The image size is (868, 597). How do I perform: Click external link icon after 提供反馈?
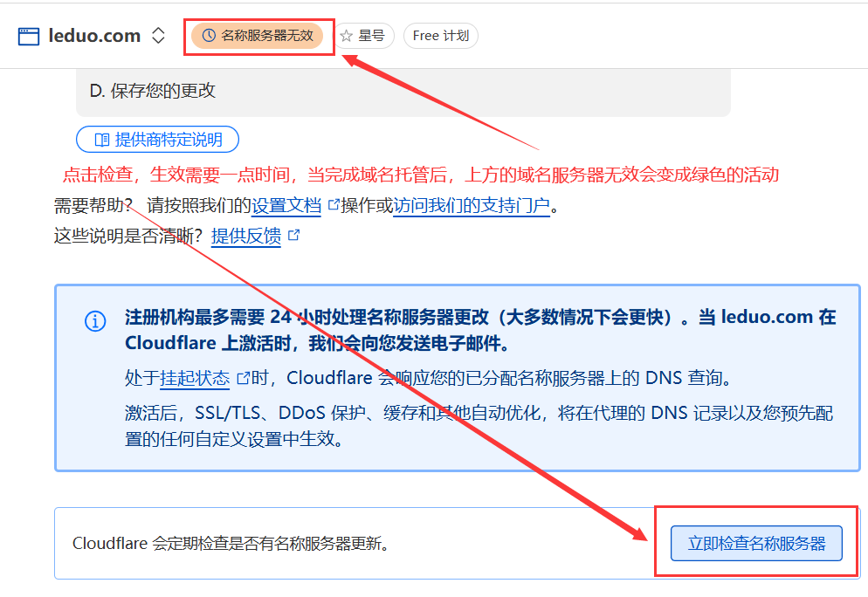pyautogui.click(x=294, y=236)
